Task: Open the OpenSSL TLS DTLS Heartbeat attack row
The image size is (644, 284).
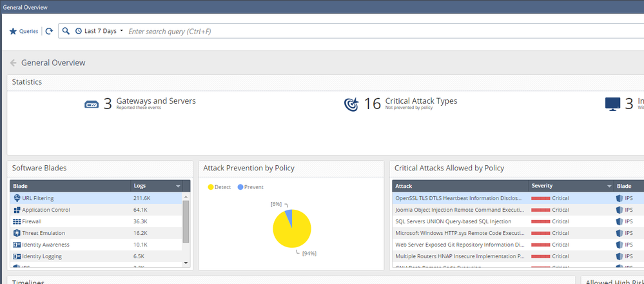Action: 458,198
